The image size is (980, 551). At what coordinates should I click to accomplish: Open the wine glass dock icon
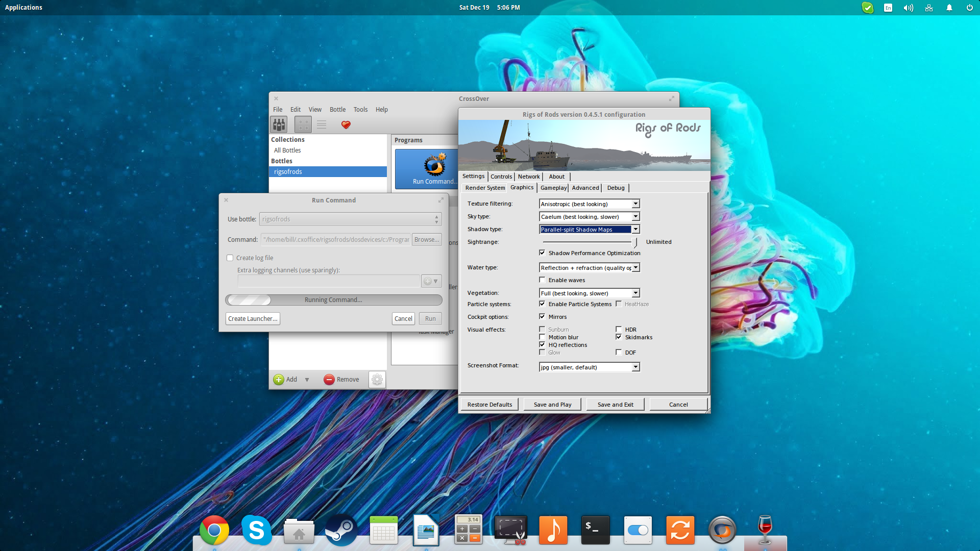[765, 530]
